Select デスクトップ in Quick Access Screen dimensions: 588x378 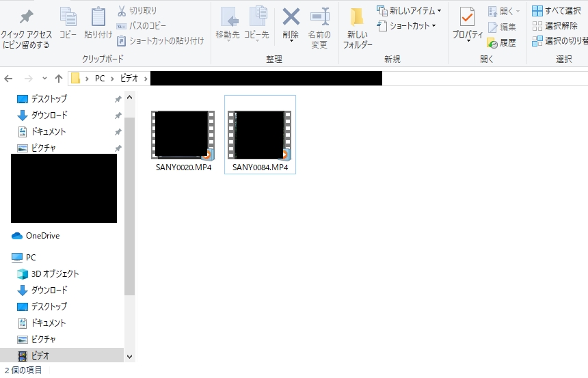tap(49, 99)
